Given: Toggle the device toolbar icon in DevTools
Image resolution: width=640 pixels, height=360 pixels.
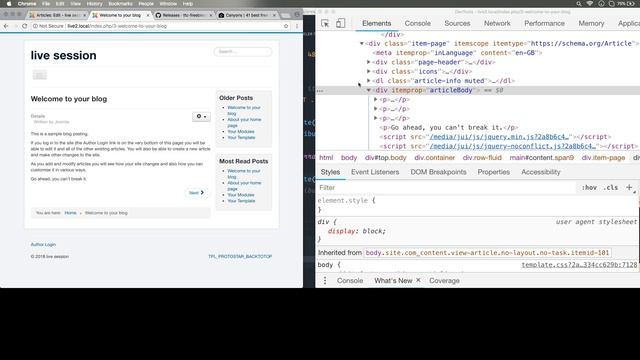Looking at the screenshot, I should [x=340, y=23].
